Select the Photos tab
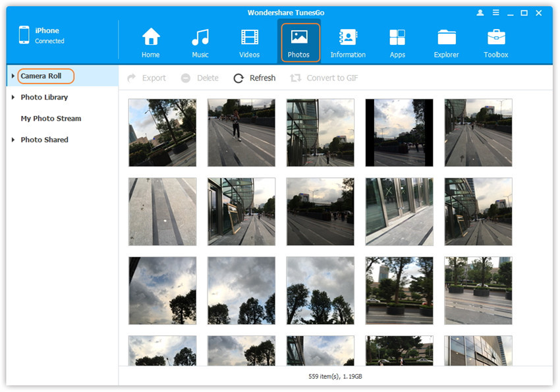Screen dimensions: 560x392 click(x=298, y=42)
